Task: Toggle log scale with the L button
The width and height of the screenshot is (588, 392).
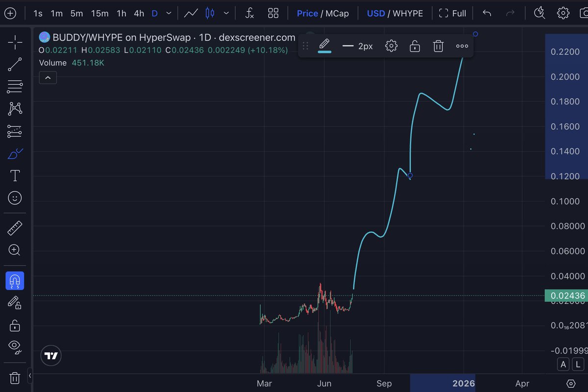Action: tap(579, 364)
